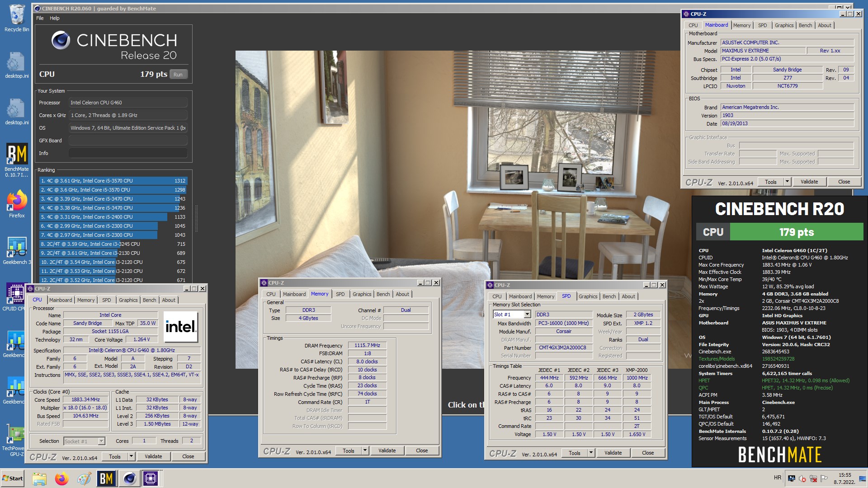The image size is (868, 488).
Task: Click the Info field in Your System
Action: coord(128,153)
